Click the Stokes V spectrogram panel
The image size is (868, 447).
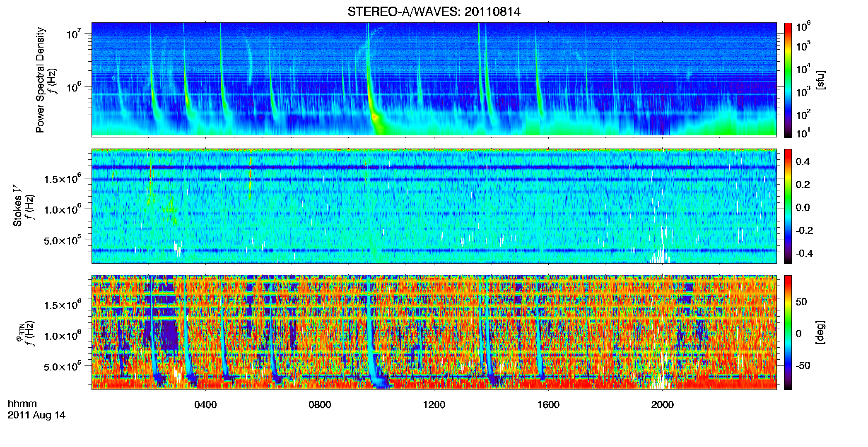click(x=434, y=206)
